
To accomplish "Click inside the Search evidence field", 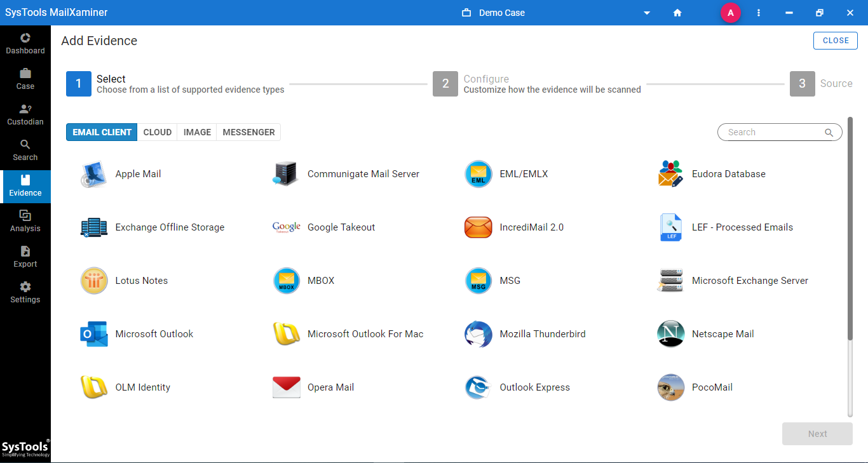I will click(772, 132).
